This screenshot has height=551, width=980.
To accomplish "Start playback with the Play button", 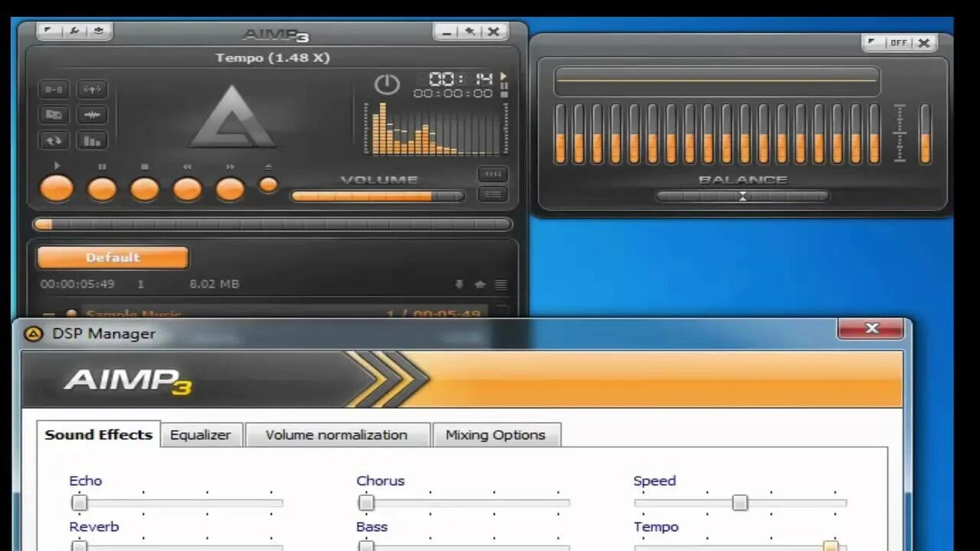I will pyautogui.click(x=57, y=188).
